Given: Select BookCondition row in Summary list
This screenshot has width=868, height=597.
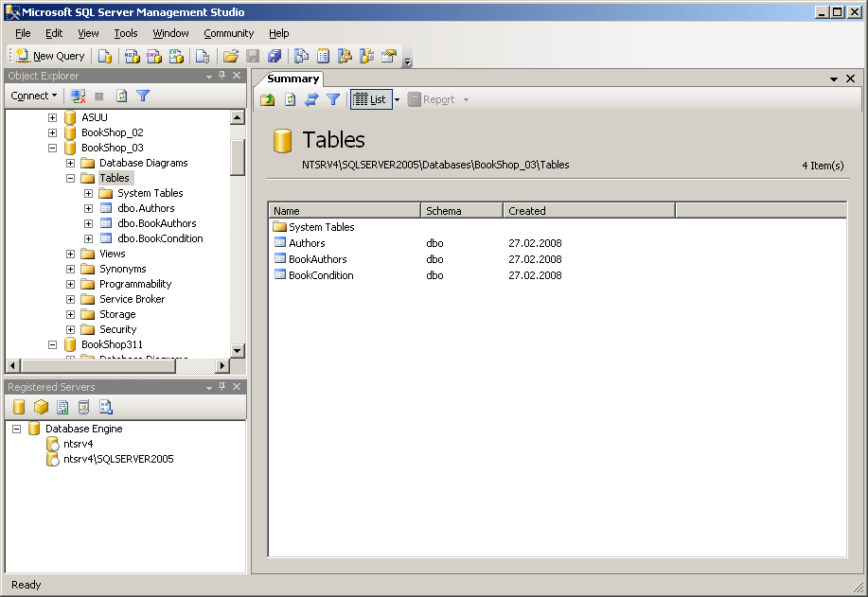Looking at the screenshot, I should tap(321, 275).
